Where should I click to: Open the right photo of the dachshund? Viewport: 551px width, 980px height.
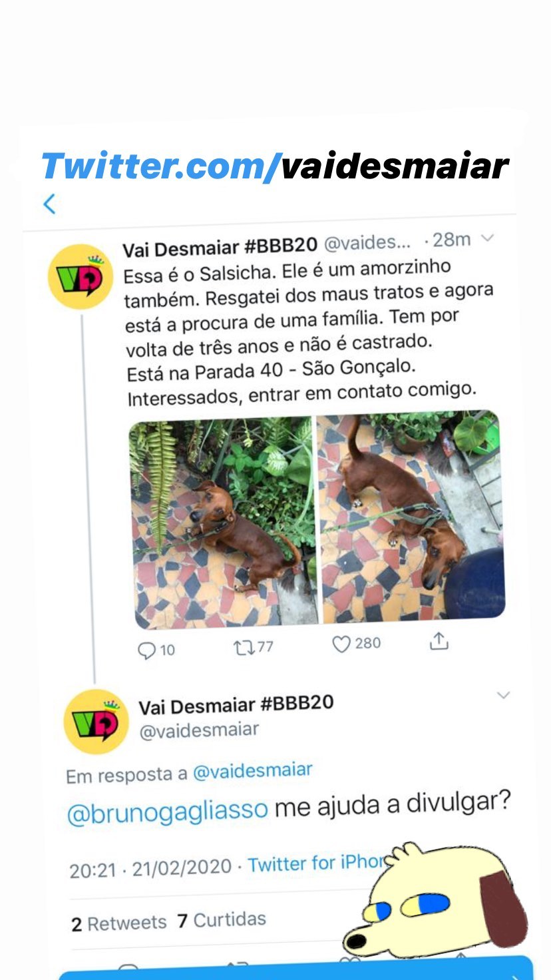pos(411,517)
